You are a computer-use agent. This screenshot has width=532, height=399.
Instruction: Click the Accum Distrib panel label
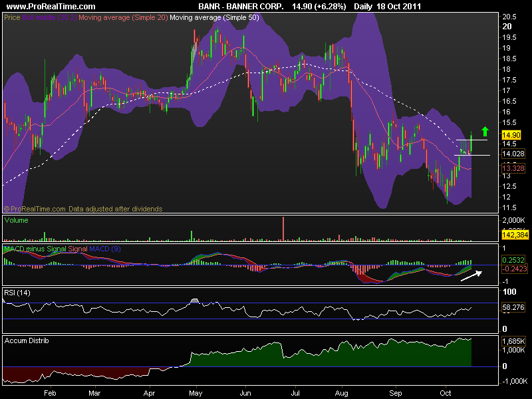point(27,340)
